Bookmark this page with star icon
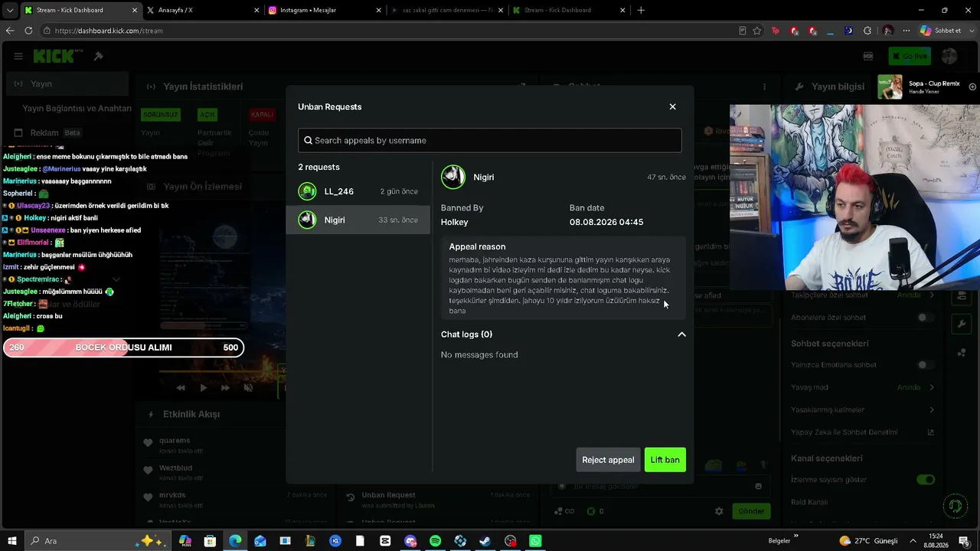980x551 pixels. click(x=757, y=31)
